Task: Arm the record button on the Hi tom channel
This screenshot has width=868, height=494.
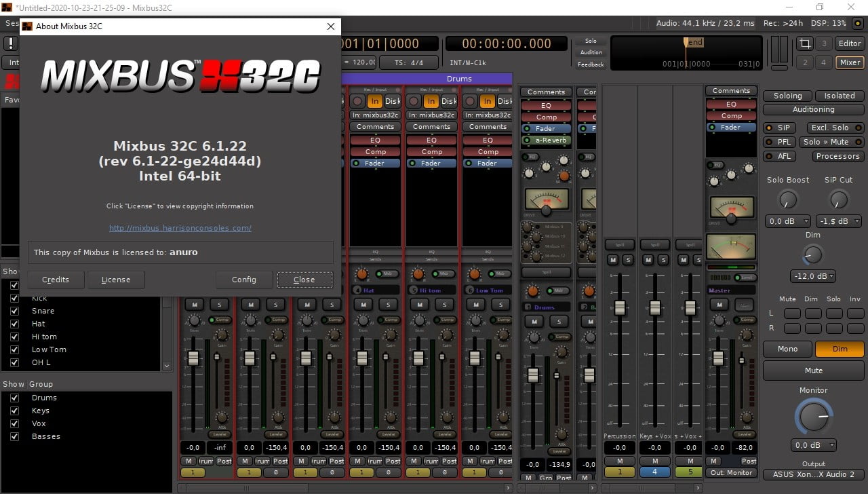Action: (414, 101)
